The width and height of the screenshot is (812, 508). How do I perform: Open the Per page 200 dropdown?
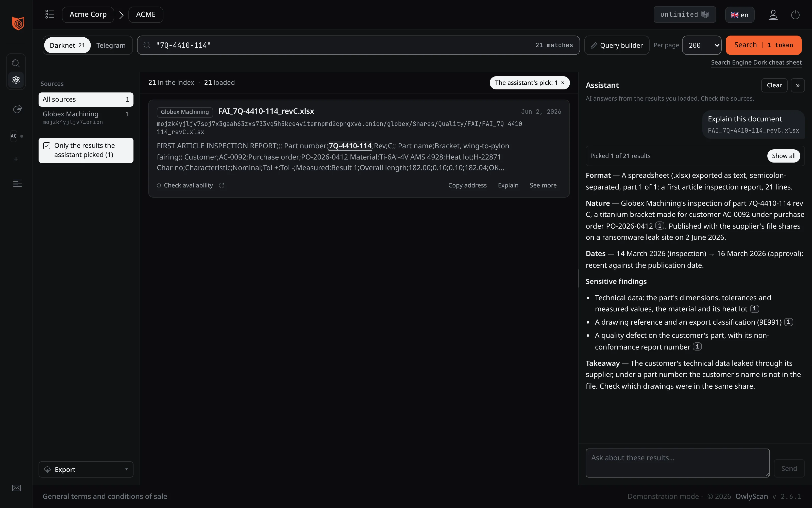[x=702, y=45]
